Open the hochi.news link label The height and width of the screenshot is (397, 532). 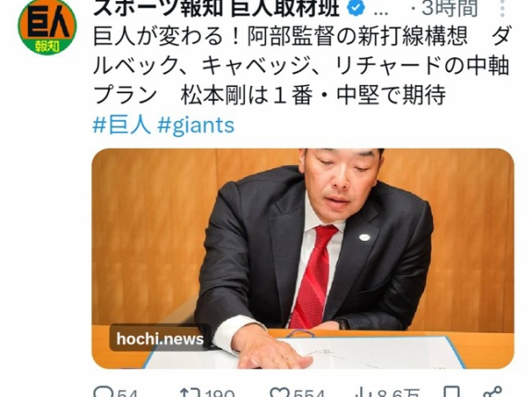coord(160,339)
